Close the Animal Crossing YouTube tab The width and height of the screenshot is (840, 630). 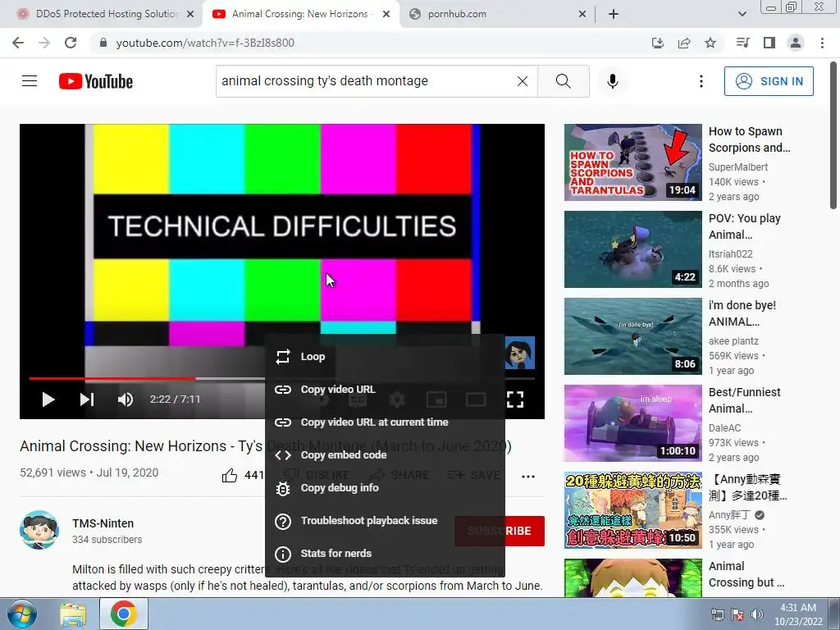pos(386,14)
